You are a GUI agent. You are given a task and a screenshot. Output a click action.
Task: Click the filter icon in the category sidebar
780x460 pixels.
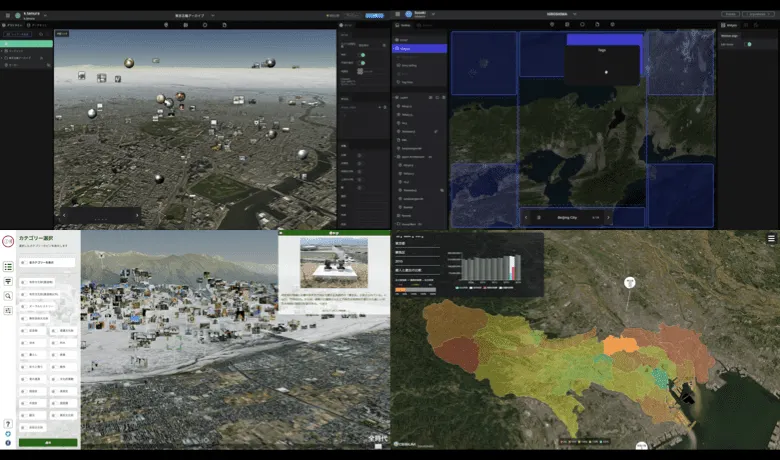pyautogui.click(x=8, y=282)
